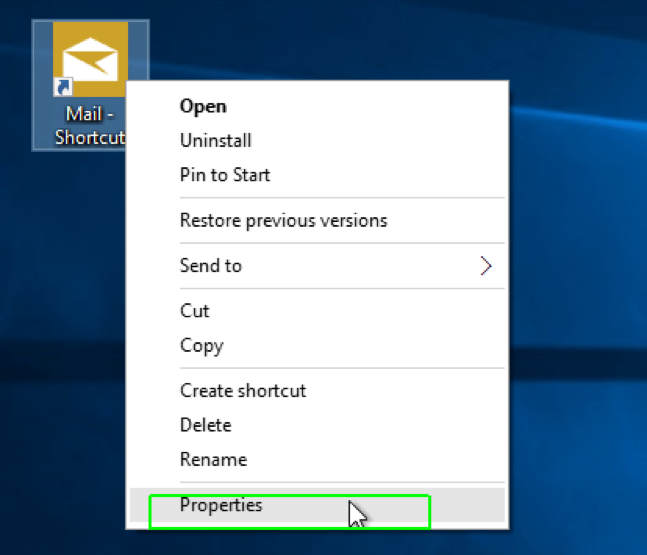
Task: Click Create shortcut menu option
Action: pyautogui.click(x=243, y=391)
